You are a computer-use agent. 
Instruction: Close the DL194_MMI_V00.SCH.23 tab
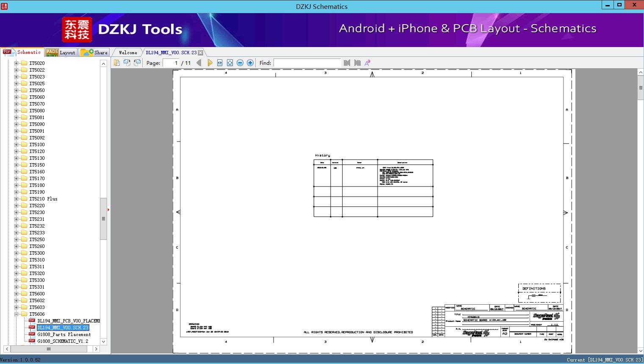click(201, 53)
